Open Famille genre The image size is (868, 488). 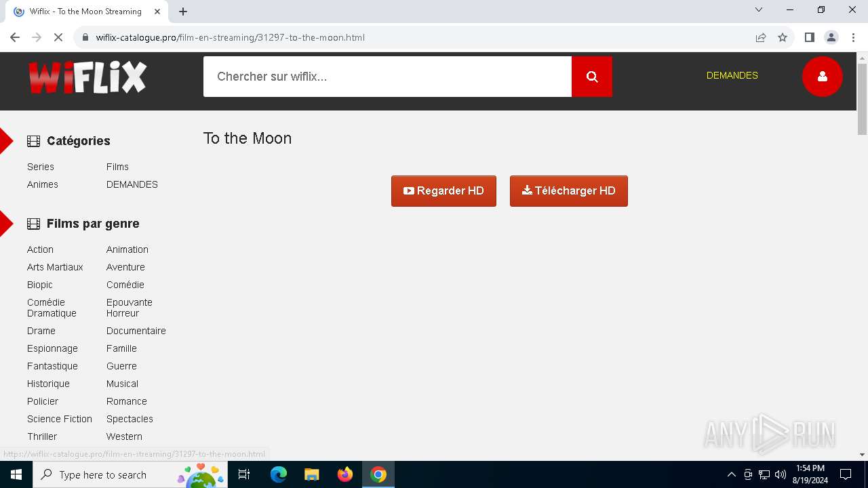(121, 348)
